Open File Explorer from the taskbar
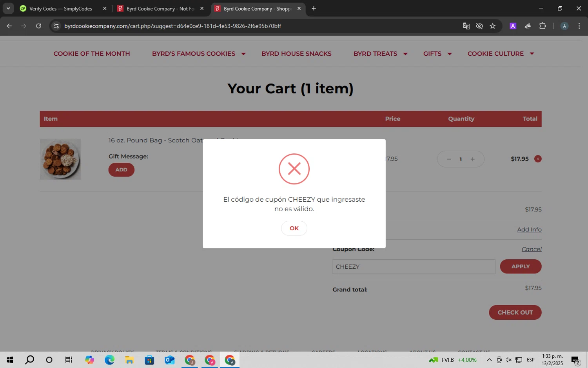 (129, 360)
